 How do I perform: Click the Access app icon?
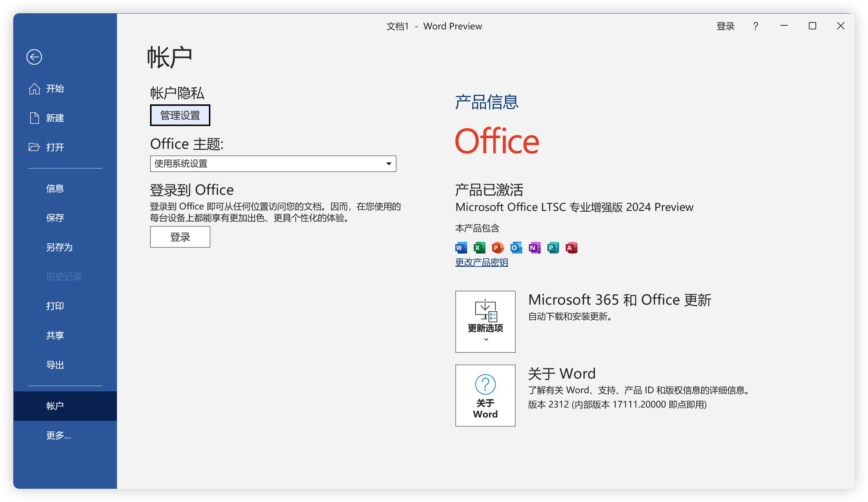pyautogui.click(x=572, y=248)
